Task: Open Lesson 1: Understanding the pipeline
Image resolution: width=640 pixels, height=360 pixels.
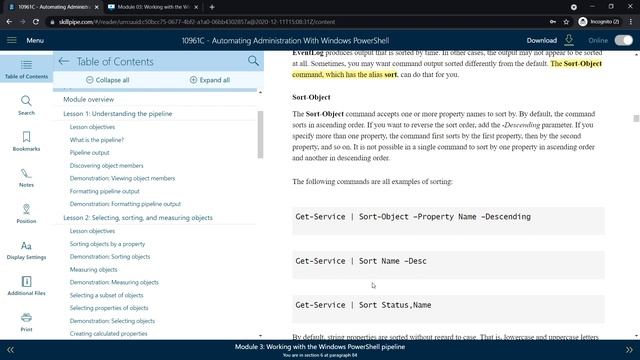Action: coord(118,113)
